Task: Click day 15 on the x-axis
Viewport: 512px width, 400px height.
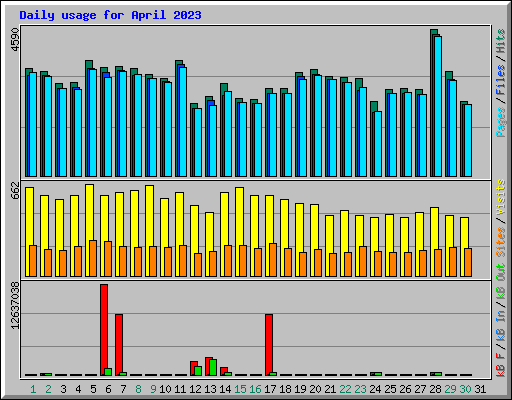Action: 240,389
